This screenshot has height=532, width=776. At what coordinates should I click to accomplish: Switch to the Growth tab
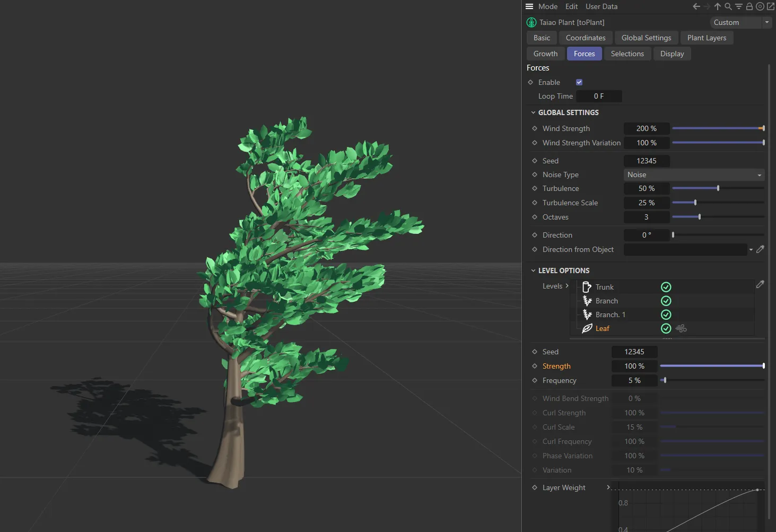click(545, 54)
